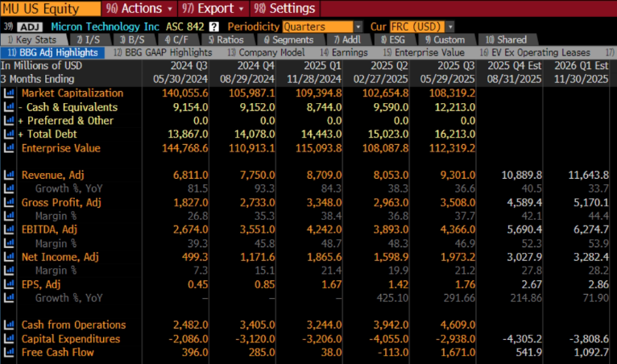
Task: Expand the Export menu
Action: 213,8
